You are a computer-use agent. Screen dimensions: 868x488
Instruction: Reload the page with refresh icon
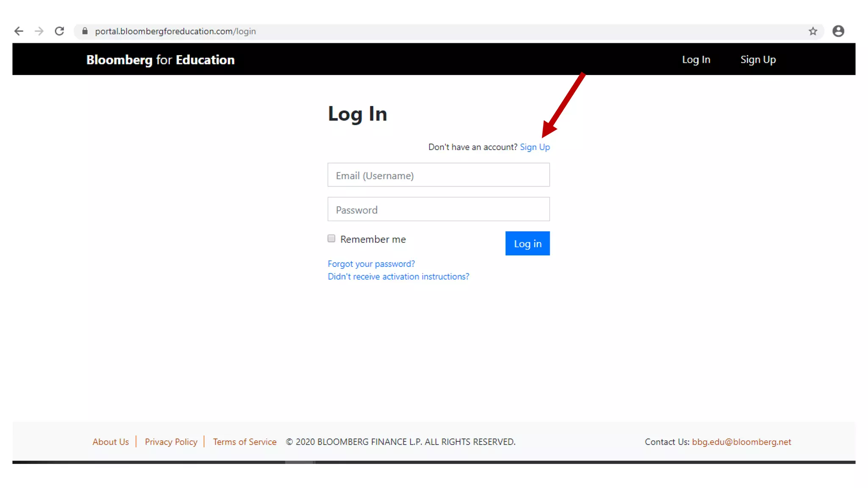click(x=59, y=31)
